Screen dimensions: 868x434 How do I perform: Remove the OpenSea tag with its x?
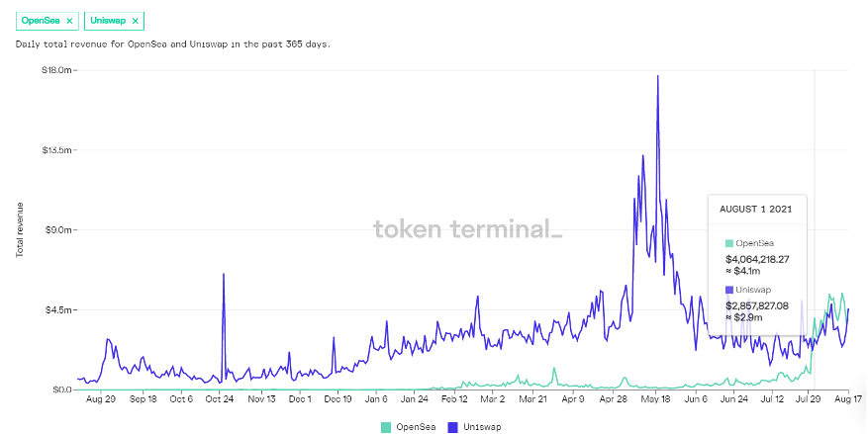[x=69, y=21]
